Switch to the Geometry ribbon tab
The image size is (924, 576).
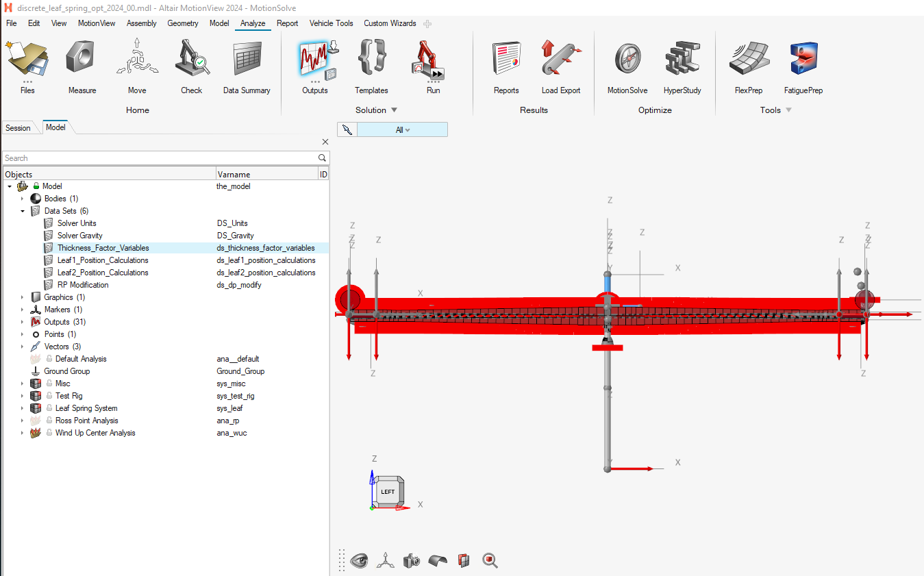[183, 23]
